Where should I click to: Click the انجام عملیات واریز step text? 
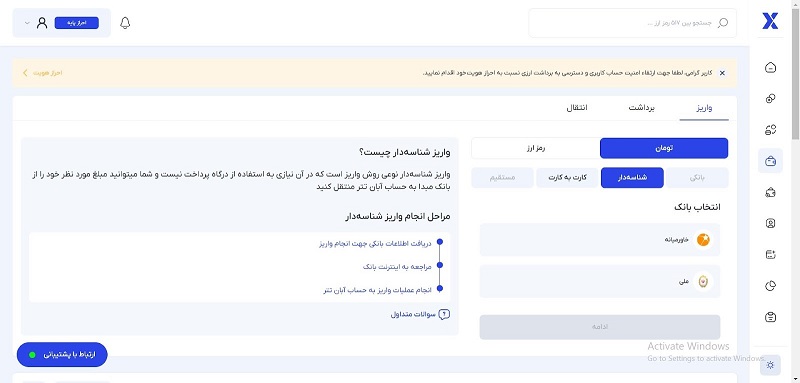(378, 290)
